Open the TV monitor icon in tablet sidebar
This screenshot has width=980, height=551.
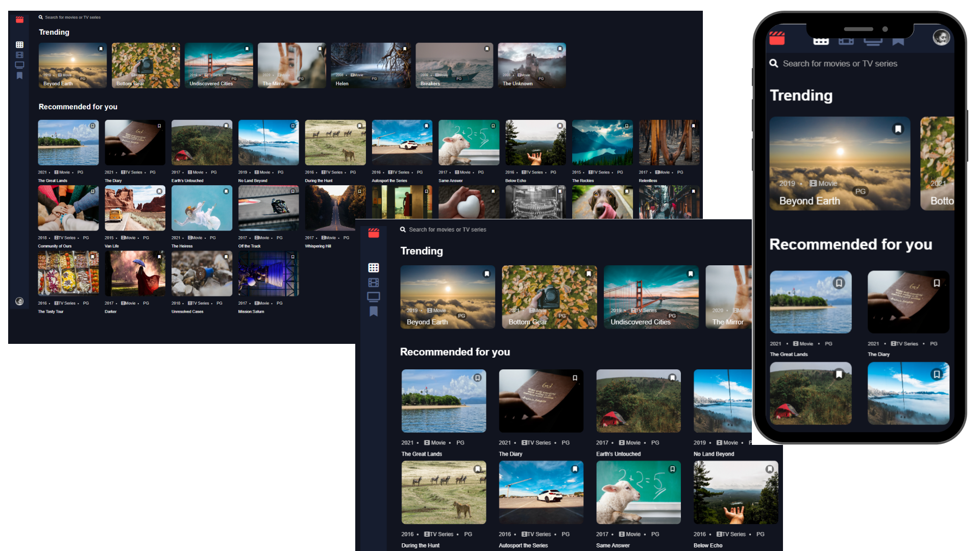pyautogui.click(x=374, y=297)
